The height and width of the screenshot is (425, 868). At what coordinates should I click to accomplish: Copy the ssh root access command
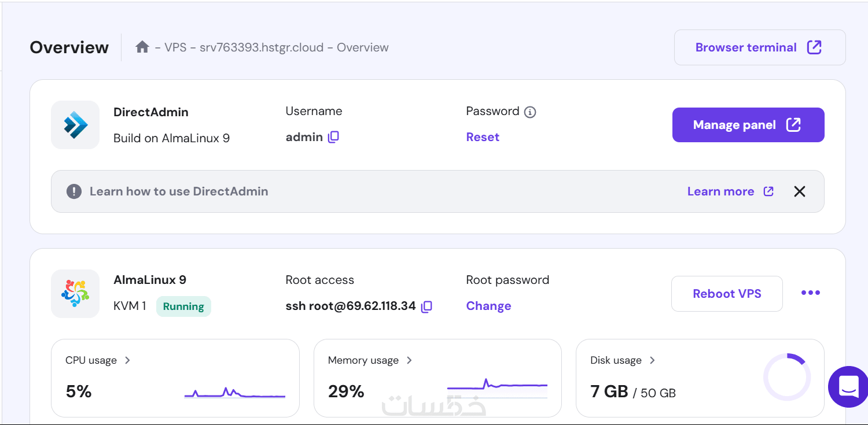click(x=426, y=306)
